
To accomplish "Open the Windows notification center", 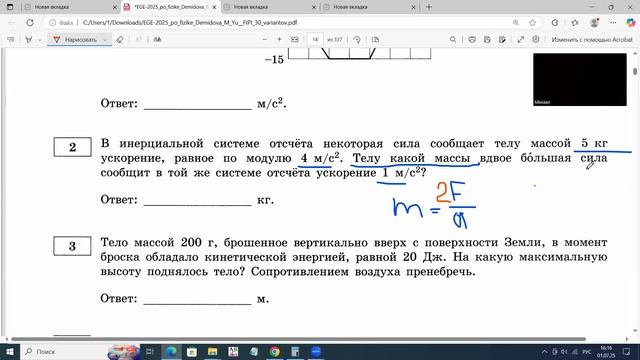I will 626,351.
